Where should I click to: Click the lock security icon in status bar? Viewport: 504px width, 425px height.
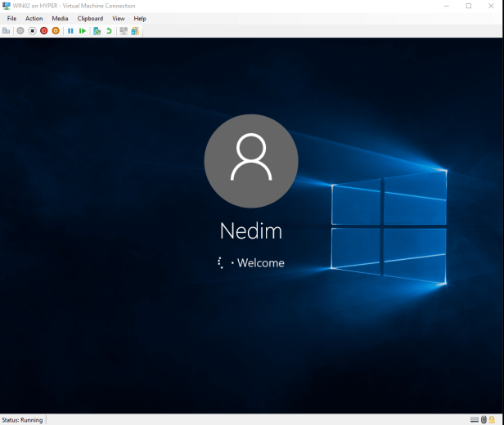[x=492, y=420]
